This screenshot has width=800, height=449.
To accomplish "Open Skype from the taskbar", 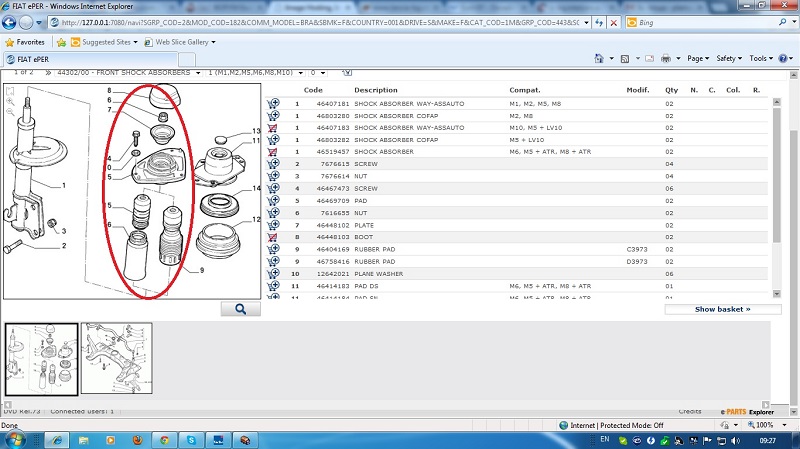I will pos(191,439).
